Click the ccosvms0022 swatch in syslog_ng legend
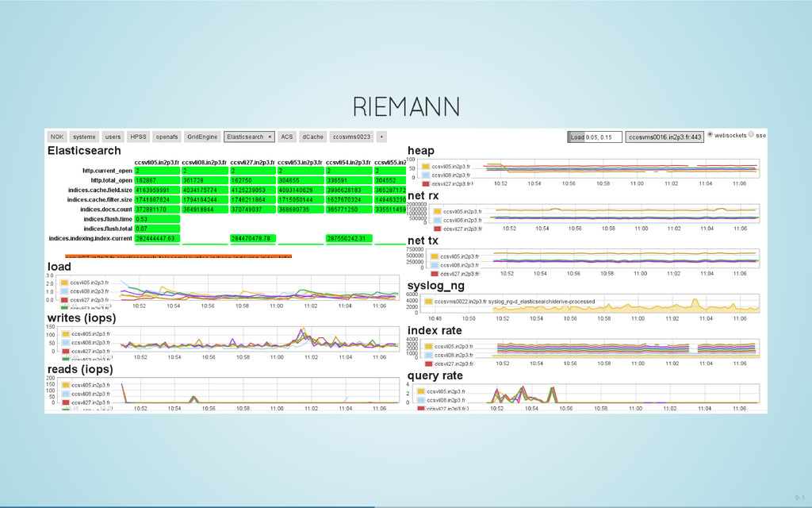The image size is (812, 508). [x=428, y=301]
